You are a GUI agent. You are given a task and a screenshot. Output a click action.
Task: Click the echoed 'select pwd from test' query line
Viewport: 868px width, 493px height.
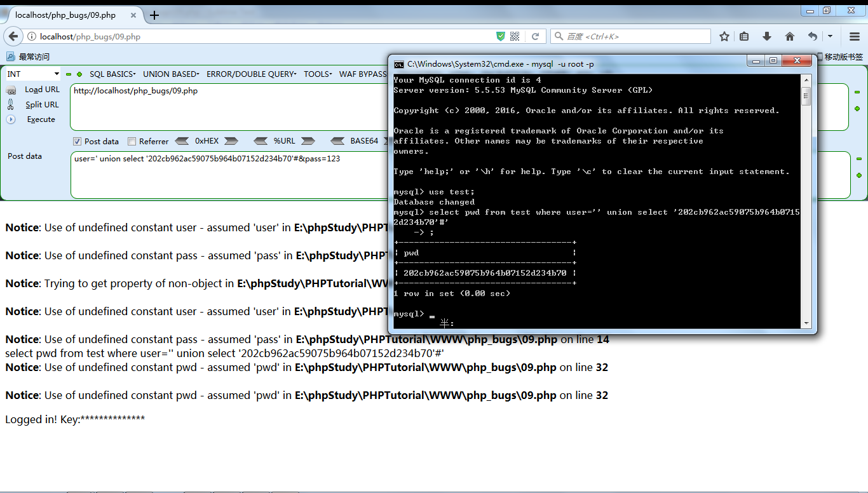point(224,353)
